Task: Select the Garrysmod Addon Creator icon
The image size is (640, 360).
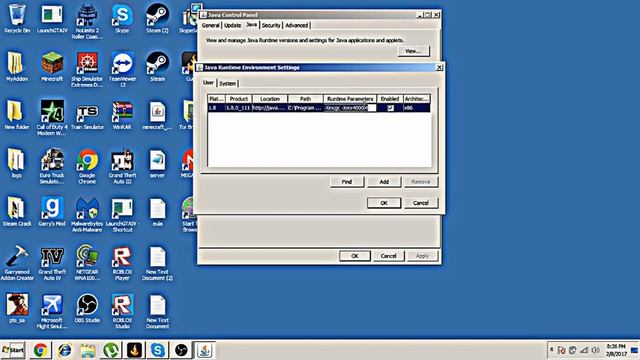Action: pyautogui.click(x=17, y=262)
